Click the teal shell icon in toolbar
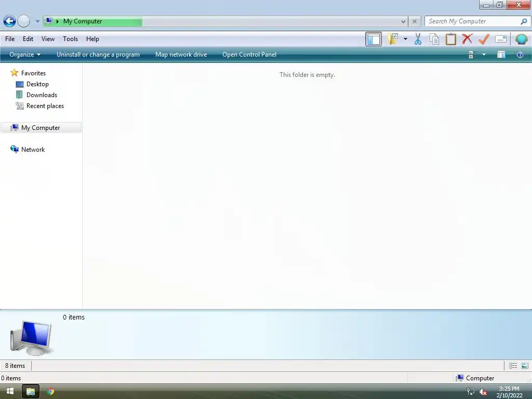 (521, 39)
